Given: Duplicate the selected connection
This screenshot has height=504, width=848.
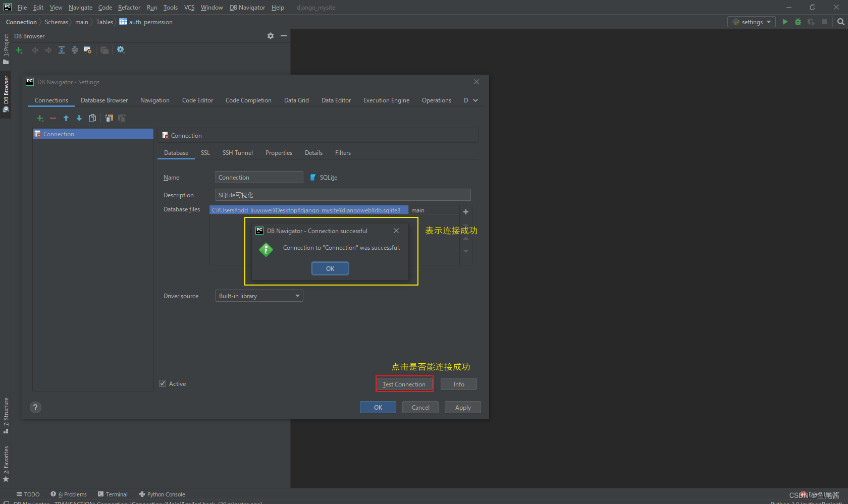Looking at the screenshot, I should pos(92,118).
